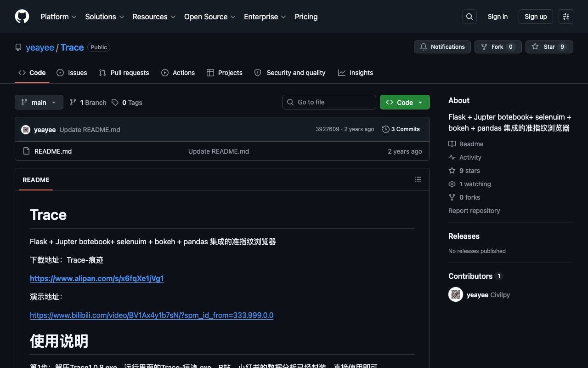This screenshot has width=588, height=368.
Task: Click the yeayee avatar in commit row
Action: point(26,130)
